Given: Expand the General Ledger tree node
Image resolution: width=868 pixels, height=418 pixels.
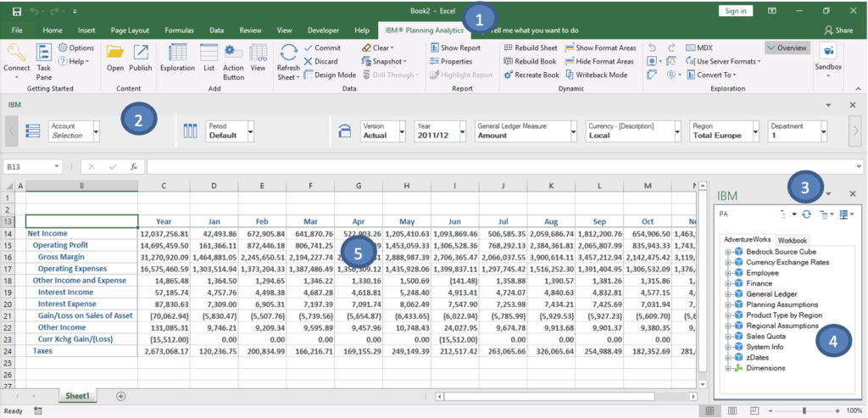Looking at the screenshot, I should [727, 293].
